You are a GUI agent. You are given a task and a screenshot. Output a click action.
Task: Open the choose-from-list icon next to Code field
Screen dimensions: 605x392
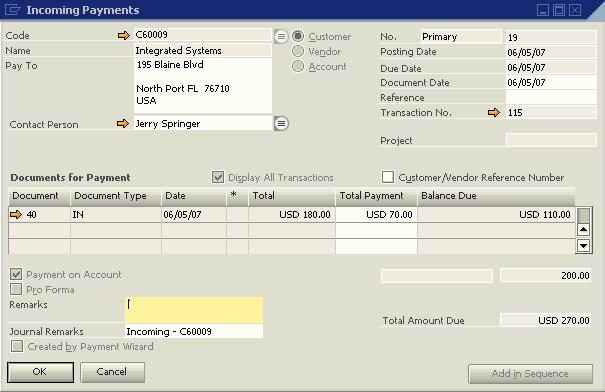[281, 37]
